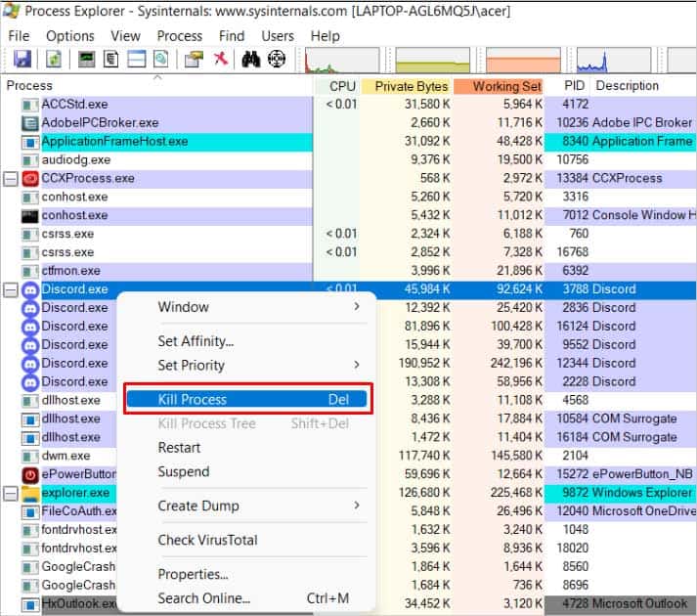697x616 pixels.
Task: Open the Options menu
Action: pos(70,36)
